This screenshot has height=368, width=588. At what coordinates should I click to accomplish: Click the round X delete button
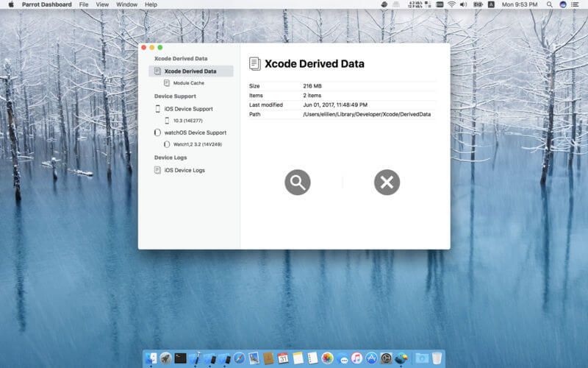point(387,183)
